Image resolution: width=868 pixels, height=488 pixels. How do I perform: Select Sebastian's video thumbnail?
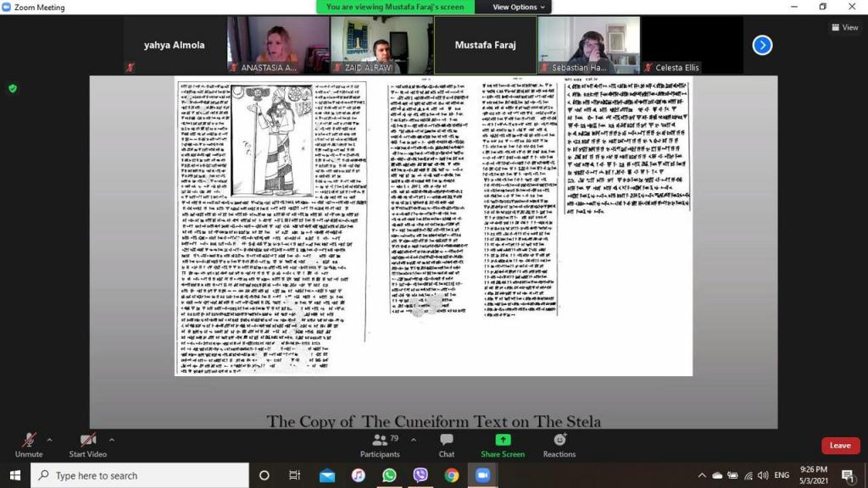588,45
